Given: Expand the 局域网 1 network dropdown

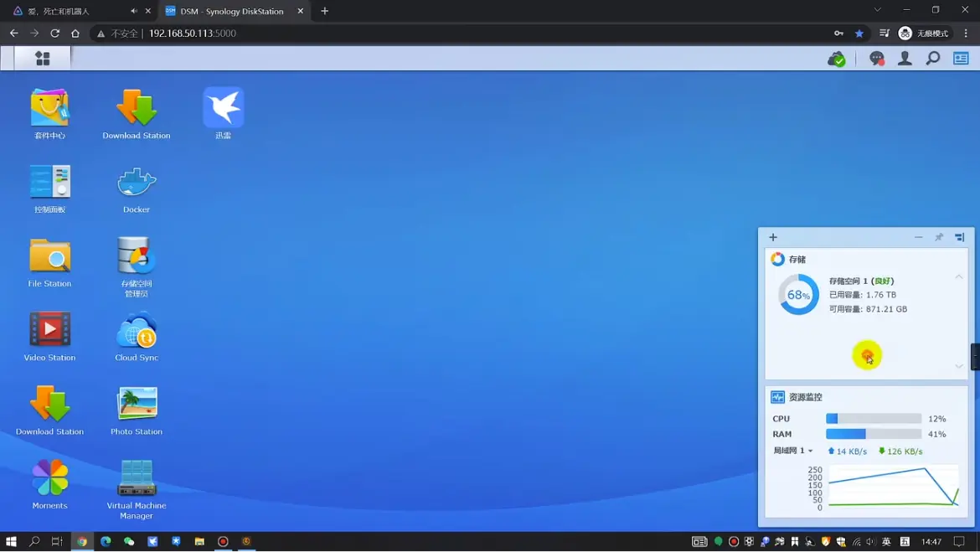Looking at the screenshot, I should pos(793,451).
